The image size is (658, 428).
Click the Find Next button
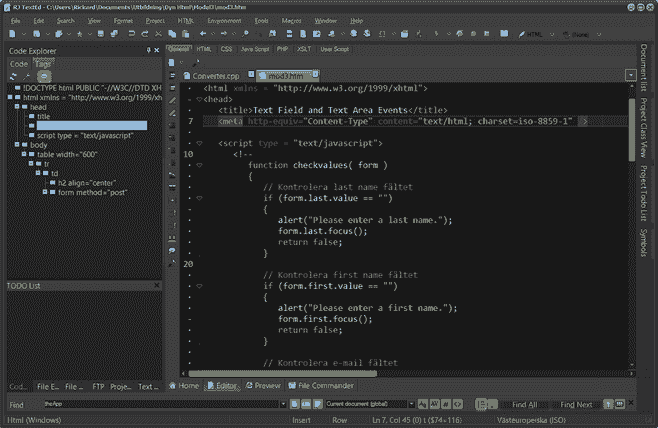[576, 405]
